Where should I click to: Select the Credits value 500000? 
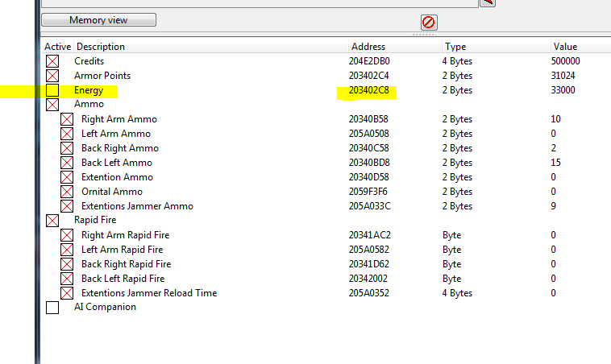[x=565, y=61]
